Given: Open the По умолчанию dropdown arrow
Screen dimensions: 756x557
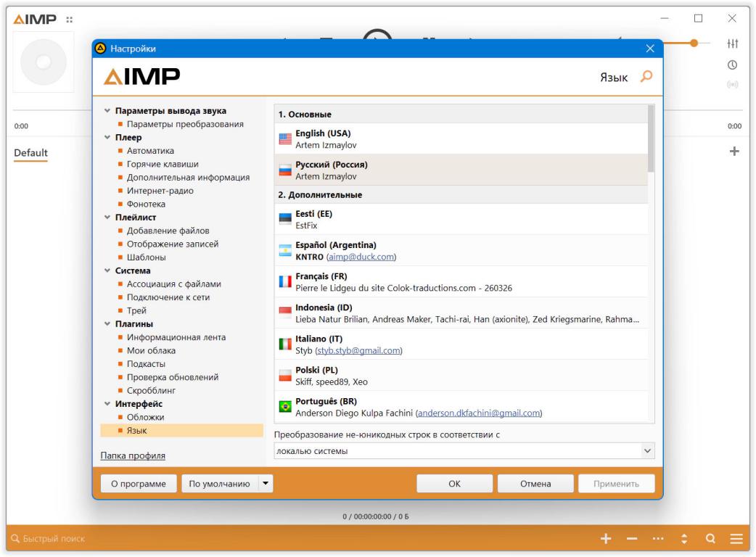Looking at the screenshot, I should coord(265,484).
